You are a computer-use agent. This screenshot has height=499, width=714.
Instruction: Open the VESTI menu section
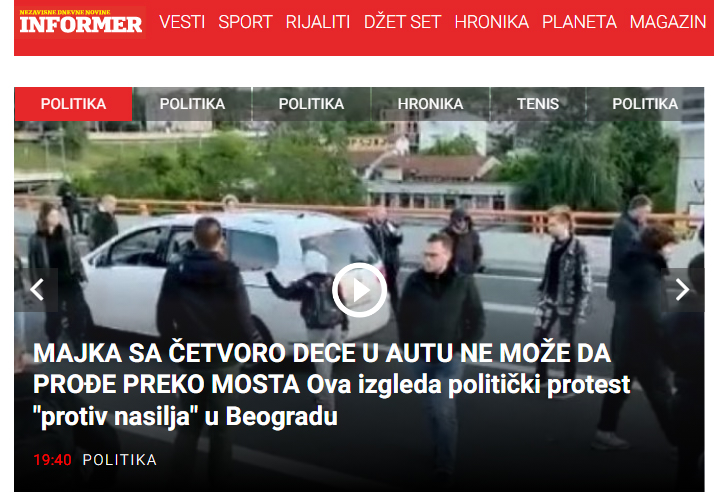click(x=182, y=22)
